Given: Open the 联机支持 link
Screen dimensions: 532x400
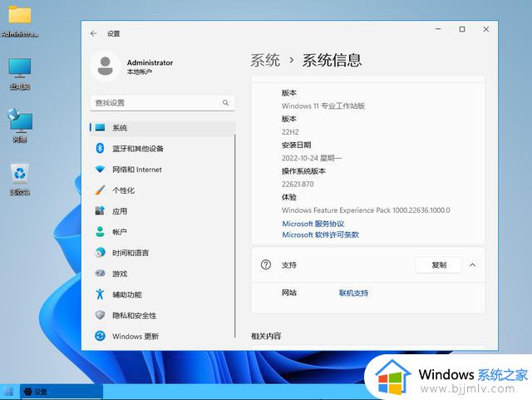Looking at the screenshot, I should (353, 293).
